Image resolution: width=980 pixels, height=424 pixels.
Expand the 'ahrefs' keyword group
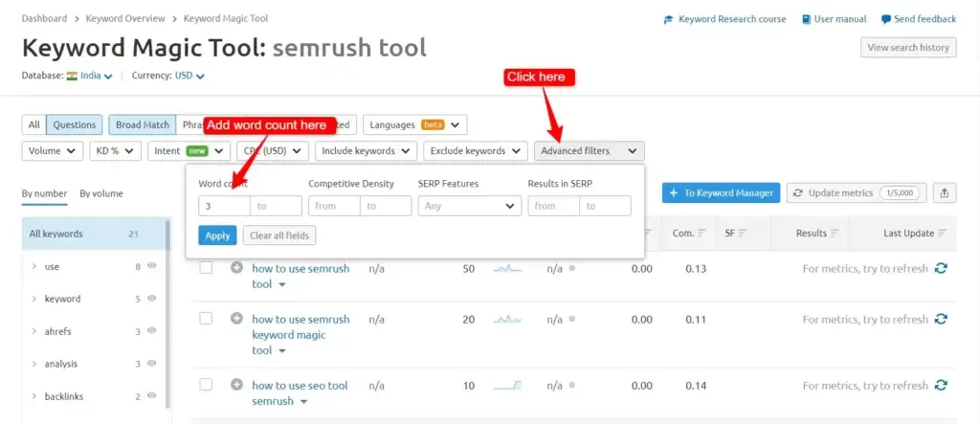point(33,331)
